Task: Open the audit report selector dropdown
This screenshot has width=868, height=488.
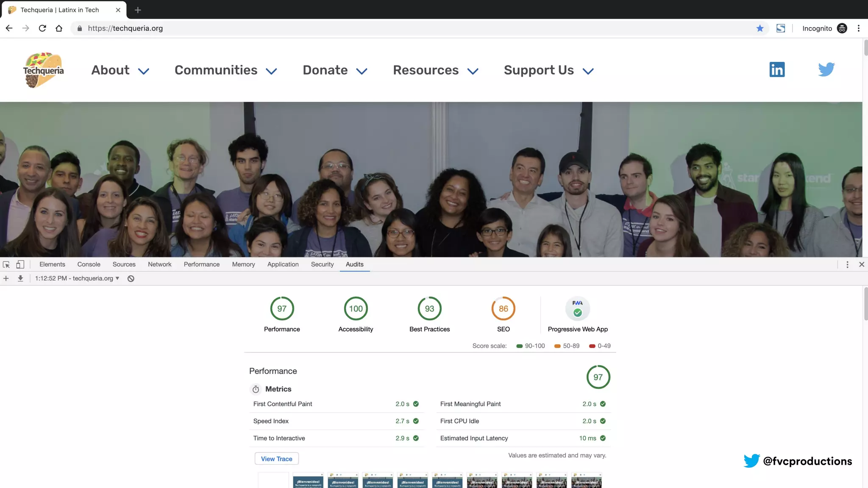Action: 77,278
